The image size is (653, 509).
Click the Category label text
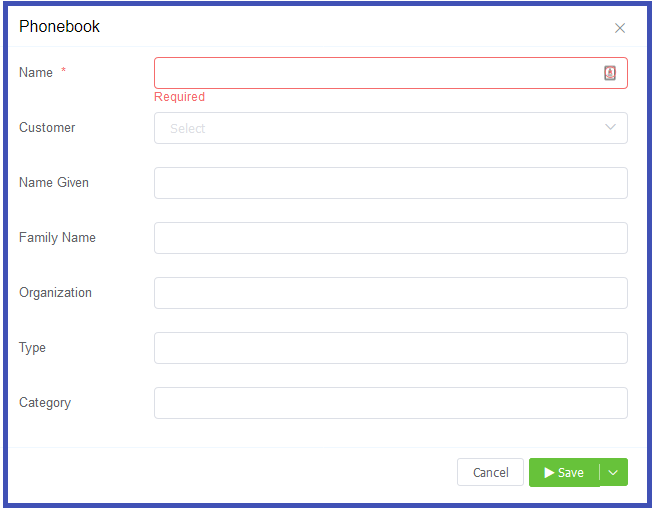(x=45, y=402)
